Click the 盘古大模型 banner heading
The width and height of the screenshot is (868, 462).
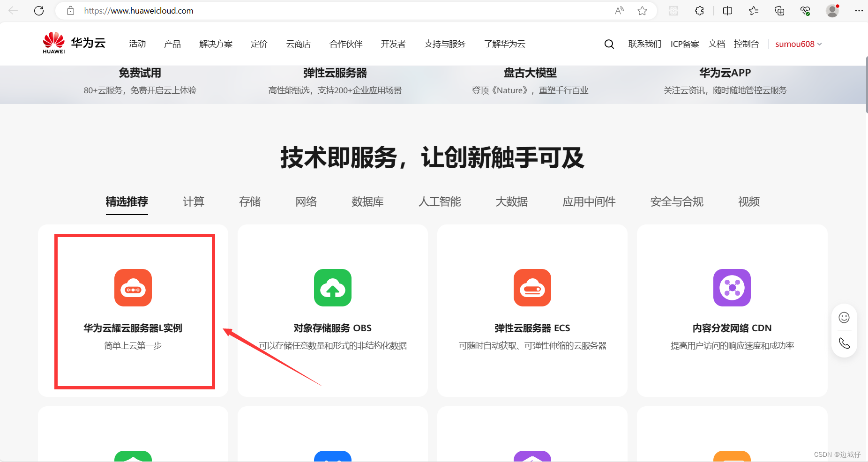[530, 73]
